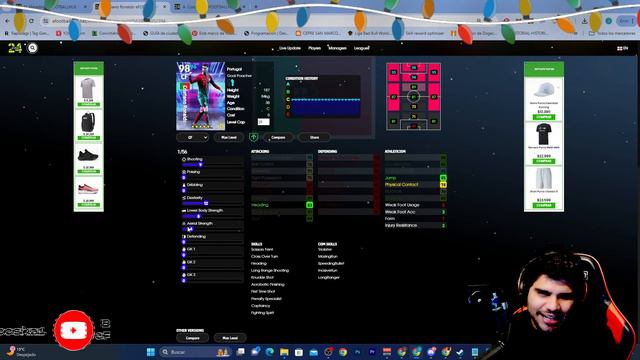Click the taskbar Buscar search box
This screenshot has width=640, height=360.
pos(195,352)
